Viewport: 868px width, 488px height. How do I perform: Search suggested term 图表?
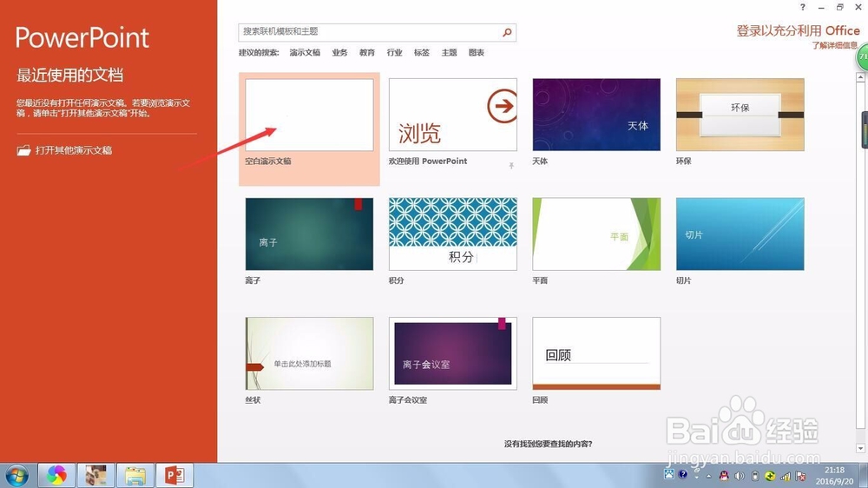click(476, 53)
